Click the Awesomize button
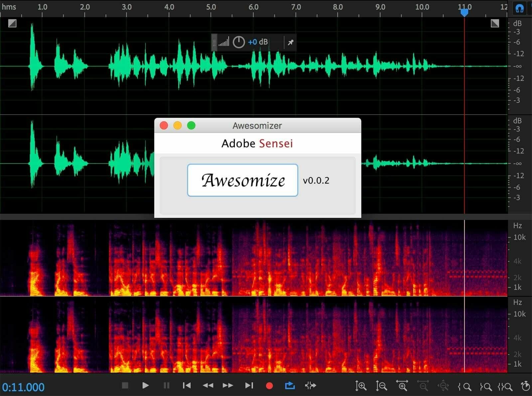 [x=242, y=180]
